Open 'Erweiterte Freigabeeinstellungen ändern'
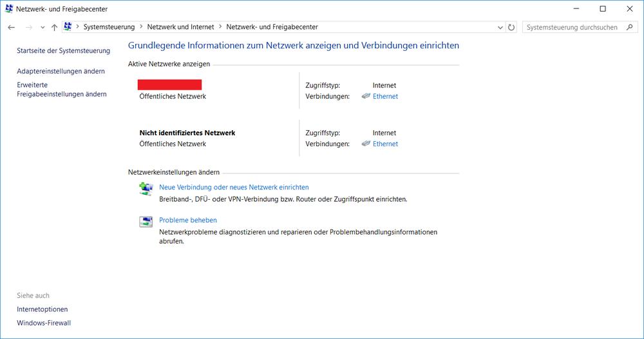The width and height of the screenshot is (644, 339). click(61, 89)
